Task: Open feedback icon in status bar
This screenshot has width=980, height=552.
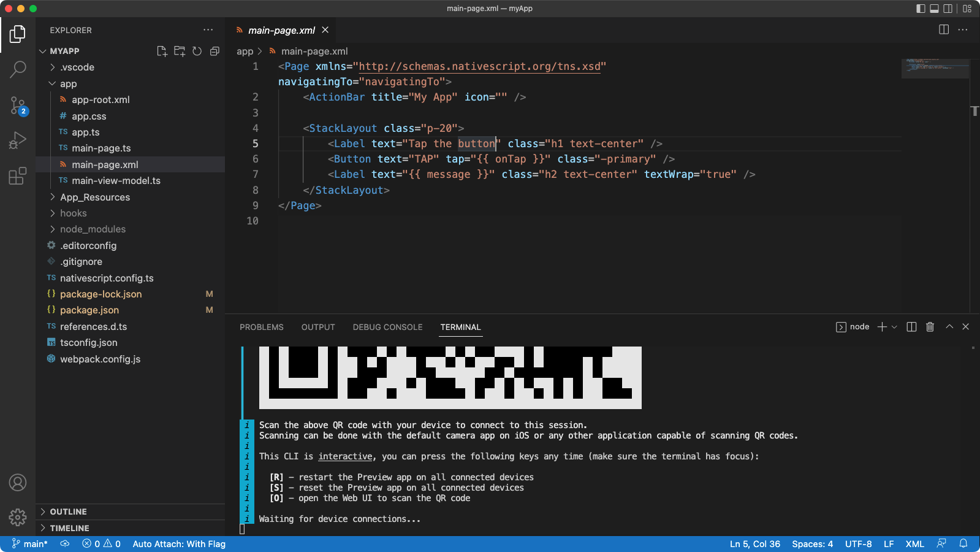Action: pyautogui.click(x=941, y=544)
